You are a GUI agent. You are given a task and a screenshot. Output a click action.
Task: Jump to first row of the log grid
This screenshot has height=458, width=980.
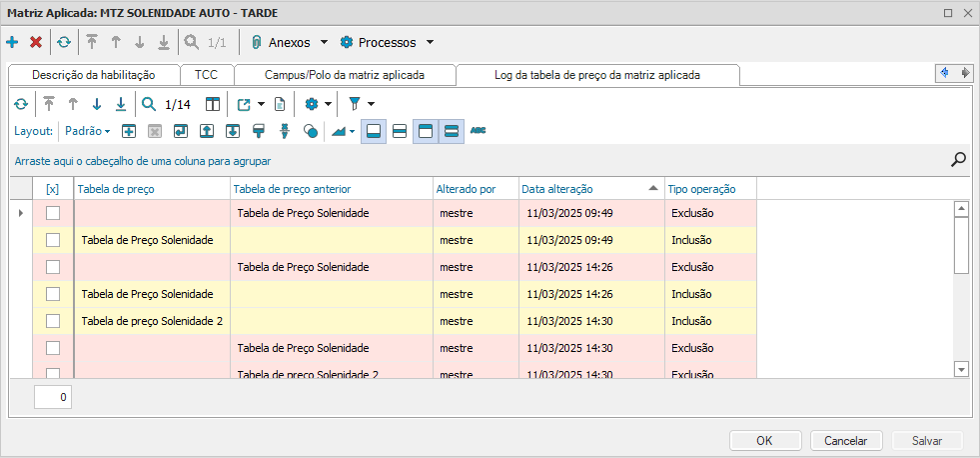point(49,104)
